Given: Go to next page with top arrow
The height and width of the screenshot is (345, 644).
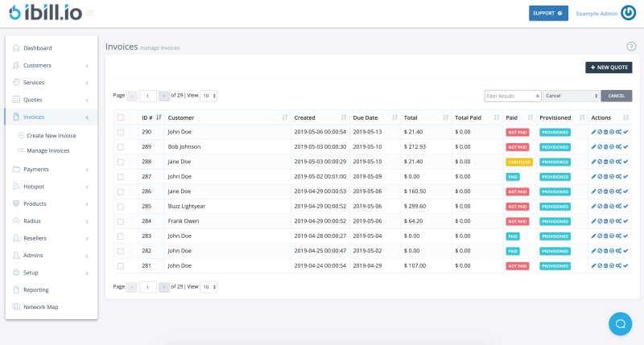Looking at the screenshot, I should click(164, 96).
